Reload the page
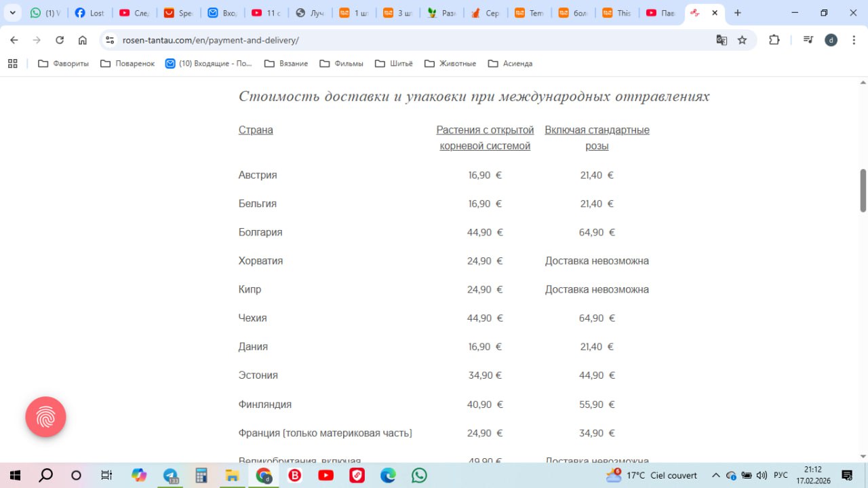 pyautogui.click(x=60, y=40)
